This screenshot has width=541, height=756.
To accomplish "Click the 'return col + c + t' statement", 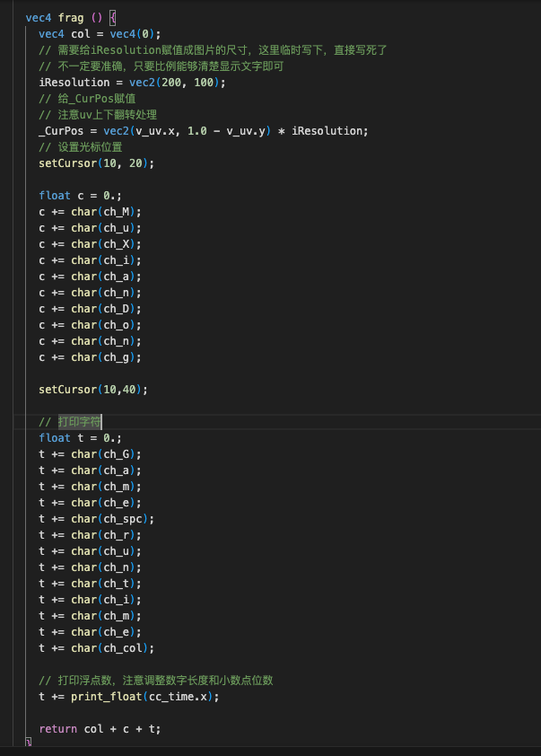I will [x=99, y=728].
